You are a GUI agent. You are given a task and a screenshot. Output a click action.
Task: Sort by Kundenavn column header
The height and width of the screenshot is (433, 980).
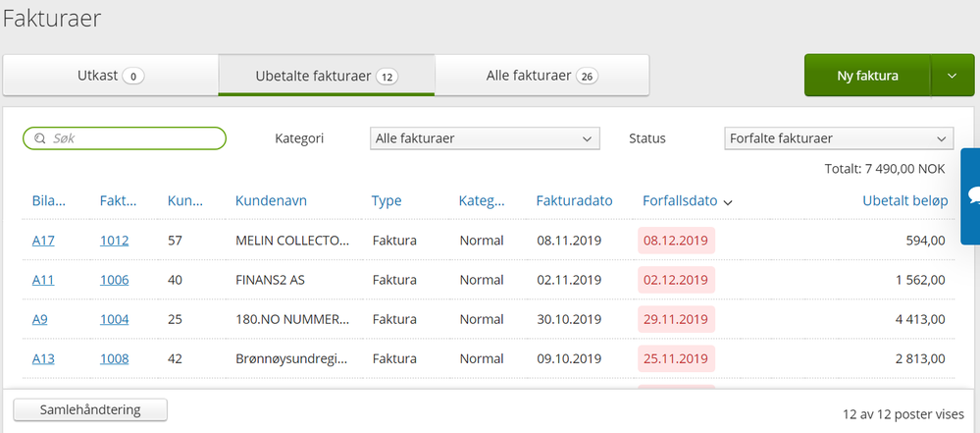(272, 201)
